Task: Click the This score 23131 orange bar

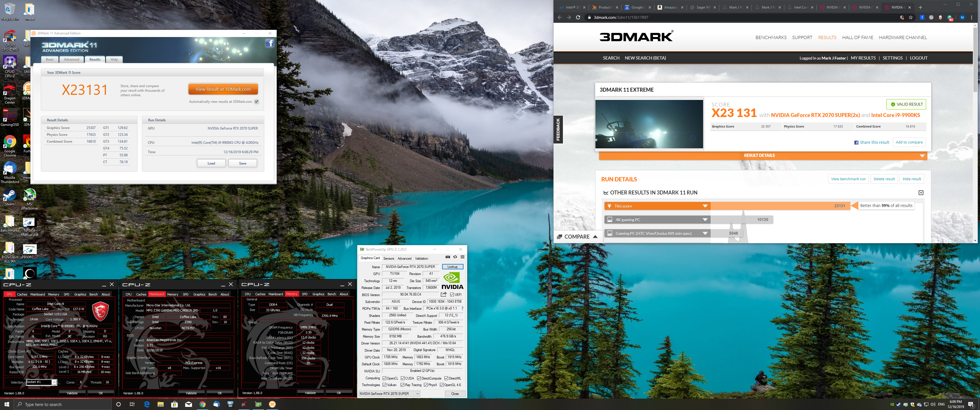Action: click(x=727, y=206)
